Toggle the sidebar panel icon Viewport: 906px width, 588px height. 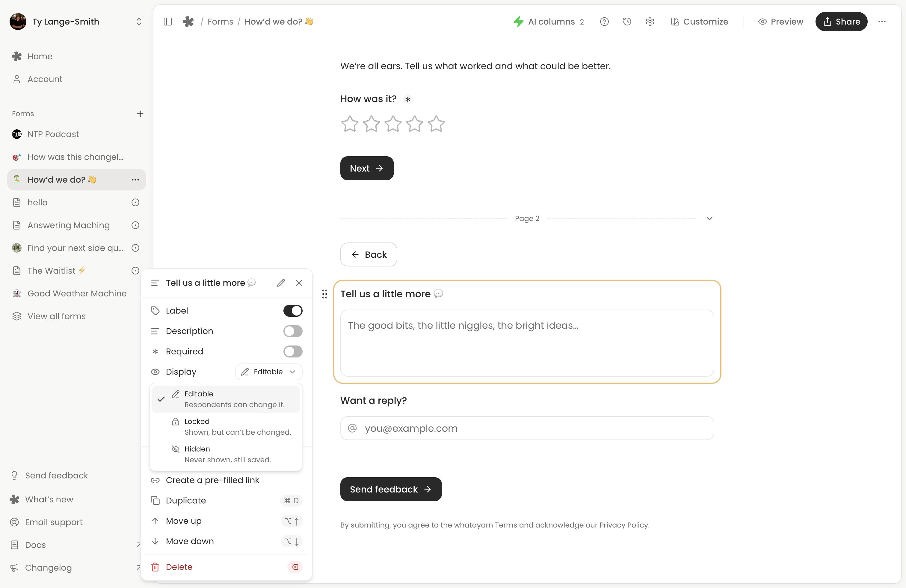coord(167,22)
